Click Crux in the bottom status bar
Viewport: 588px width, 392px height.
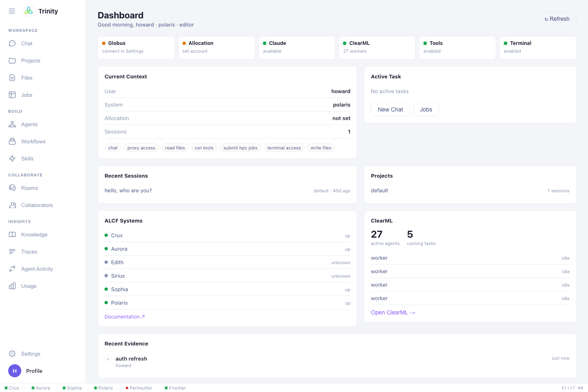tap(12, 388)
